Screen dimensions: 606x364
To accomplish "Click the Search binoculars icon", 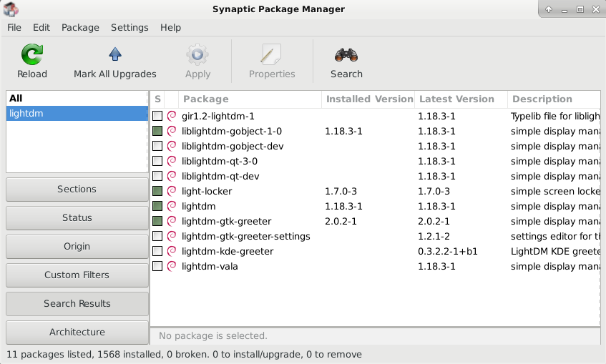I will [x=346, y=55].
